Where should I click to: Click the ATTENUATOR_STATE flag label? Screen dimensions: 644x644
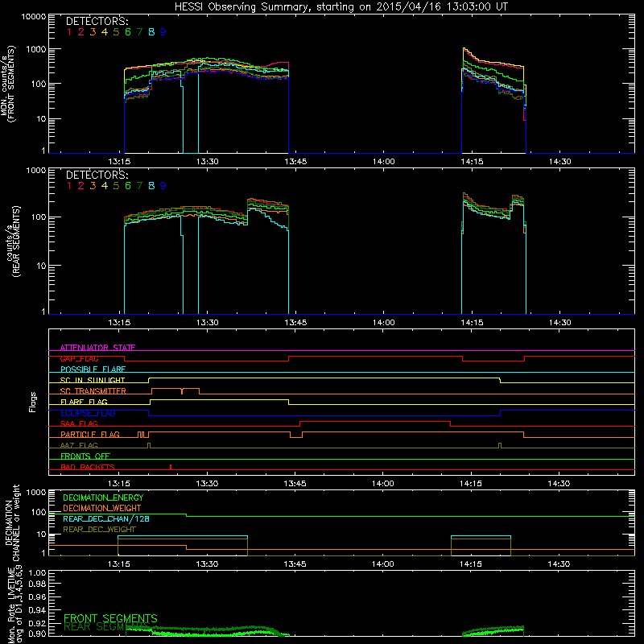pyautogui.click(x=97, y=348)
